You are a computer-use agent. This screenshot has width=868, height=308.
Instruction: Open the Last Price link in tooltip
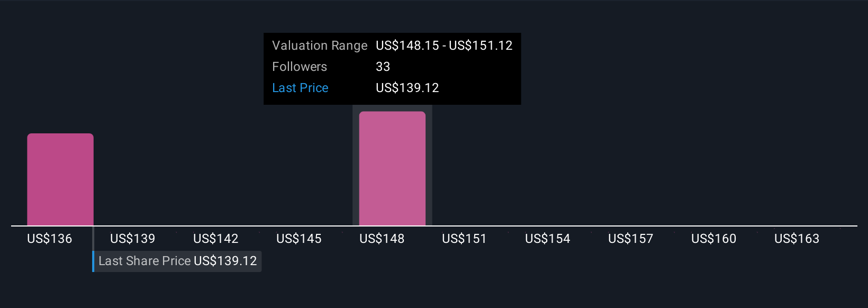point(300,88)
